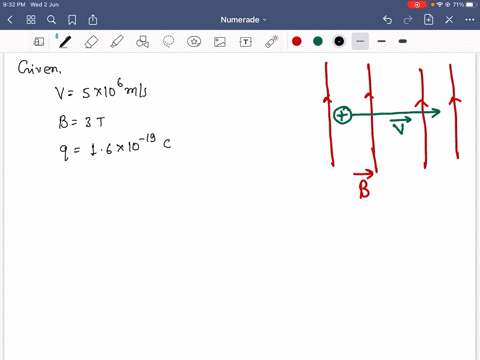Select the Eraser tool

[91, 42]
